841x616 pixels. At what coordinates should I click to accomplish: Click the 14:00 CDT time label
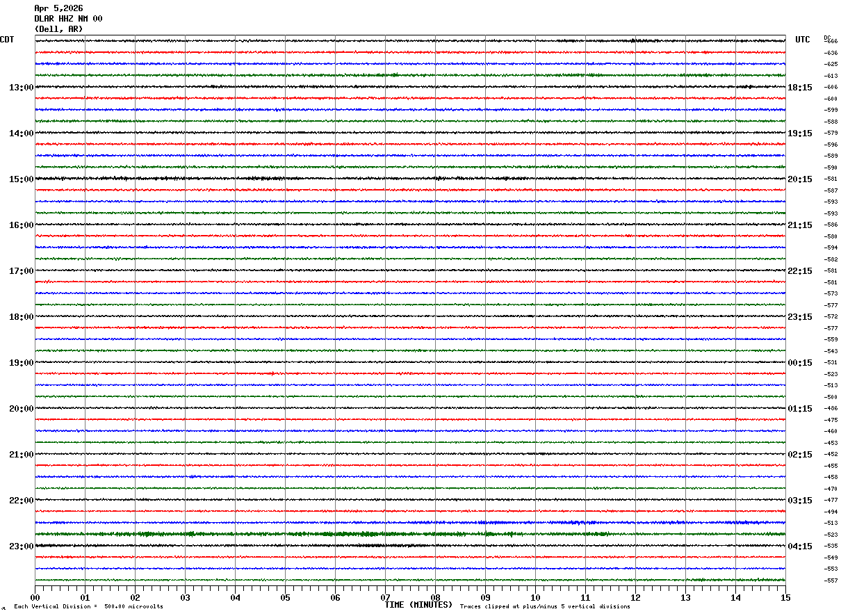tap(22, 133)
